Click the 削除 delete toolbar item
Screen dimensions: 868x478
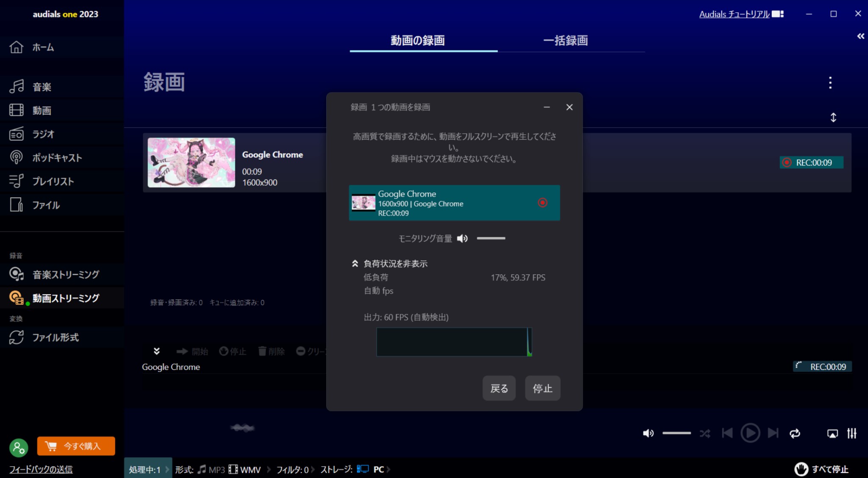point(271,352)
